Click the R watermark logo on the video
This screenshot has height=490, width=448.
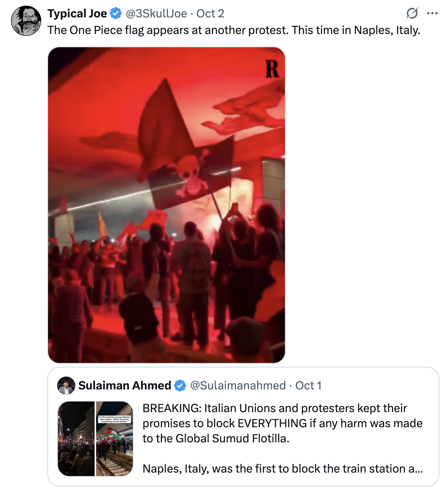point(272,69)
